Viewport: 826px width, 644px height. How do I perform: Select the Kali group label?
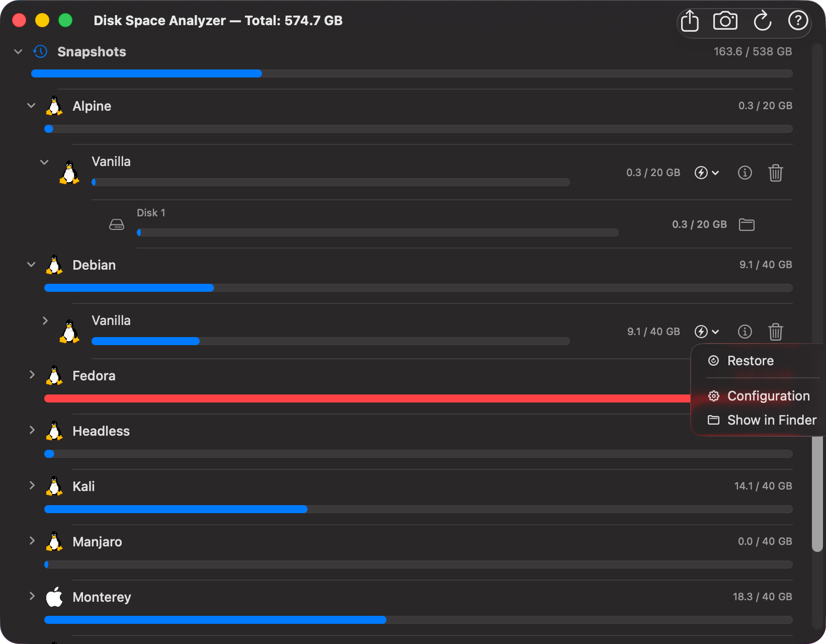(x=84, y=487)
